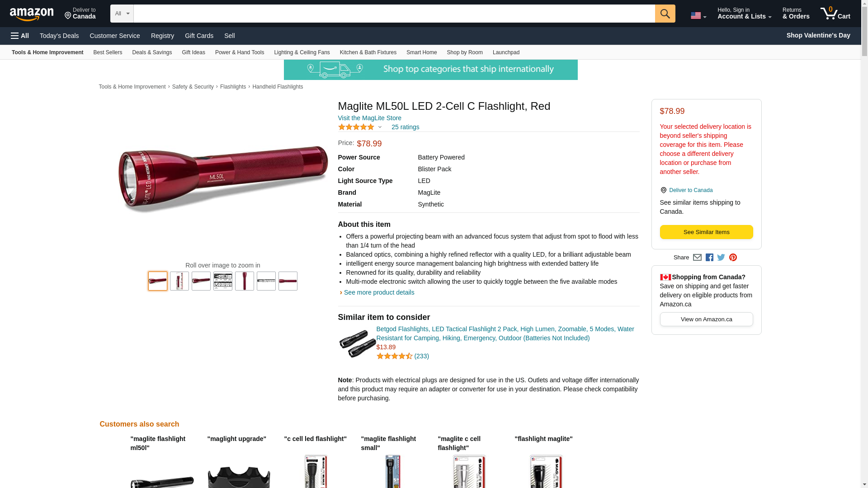Expand See more product details
Image resolution: width=868 pixels, height=488 pixels.
379,292
